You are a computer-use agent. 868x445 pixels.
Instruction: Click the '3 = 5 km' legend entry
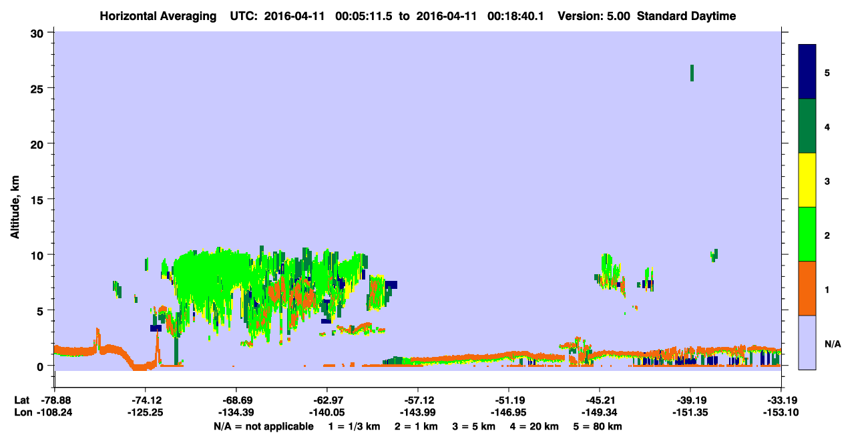pos(475,426)
